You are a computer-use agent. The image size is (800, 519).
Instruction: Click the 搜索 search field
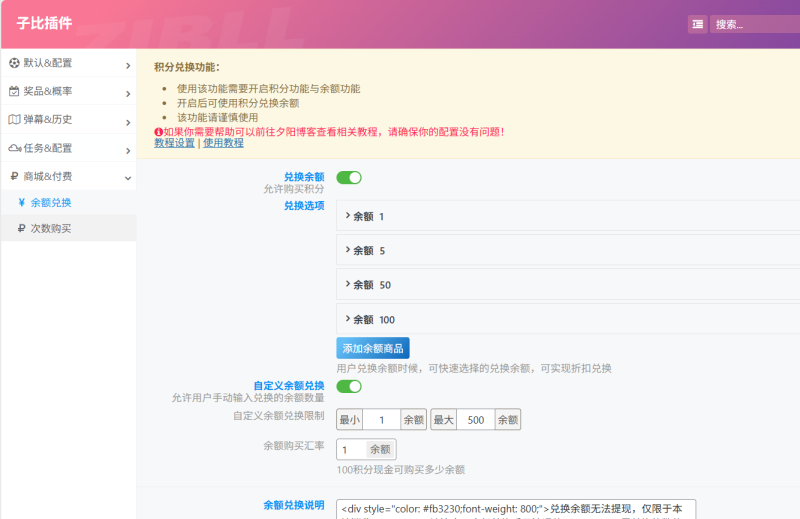pyautogui.click(x=755, y=24)
